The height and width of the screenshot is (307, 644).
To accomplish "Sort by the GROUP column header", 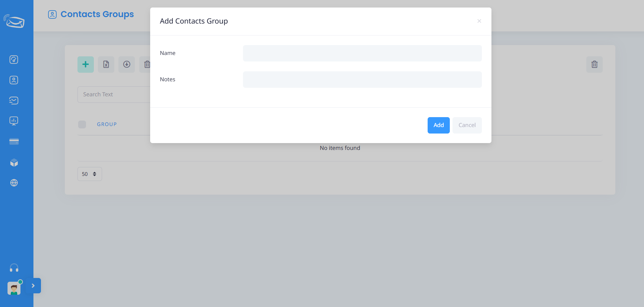I will (107, 124).
